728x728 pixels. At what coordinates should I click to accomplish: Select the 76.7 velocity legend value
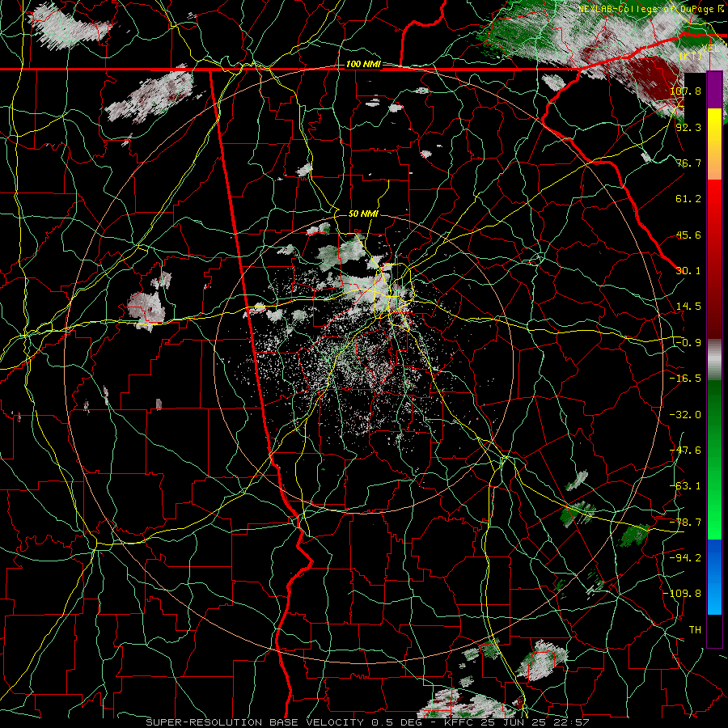688,163
